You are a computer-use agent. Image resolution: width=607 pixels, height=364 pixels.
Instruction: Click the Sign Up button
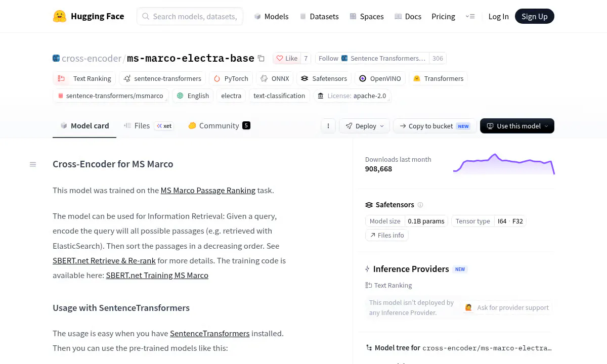tap(535, 16)
